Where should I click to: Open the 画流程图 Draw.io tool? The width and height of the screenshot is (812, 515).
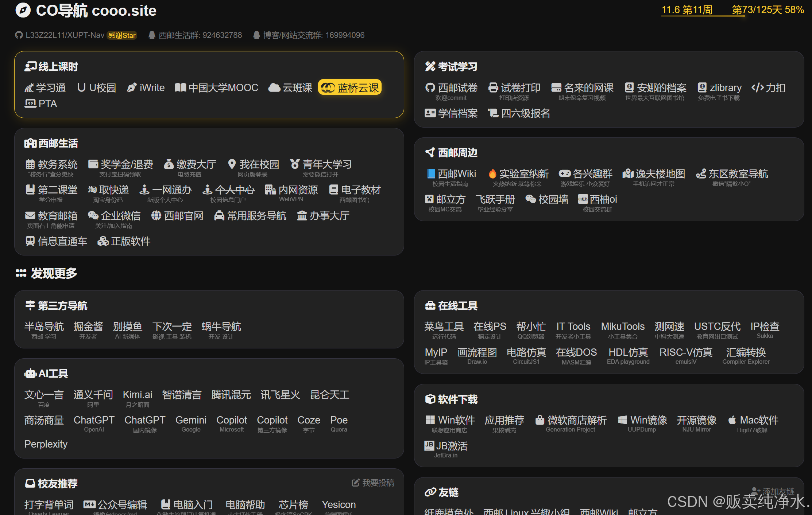477,352
